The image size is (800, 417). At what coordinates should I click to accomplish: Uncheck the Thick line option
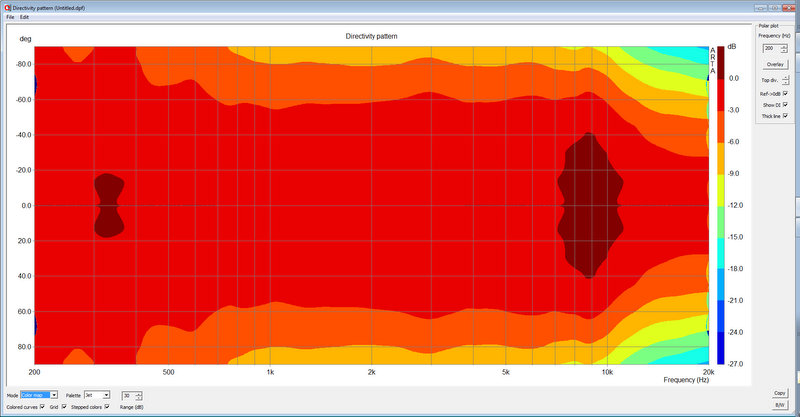(786, 116)
